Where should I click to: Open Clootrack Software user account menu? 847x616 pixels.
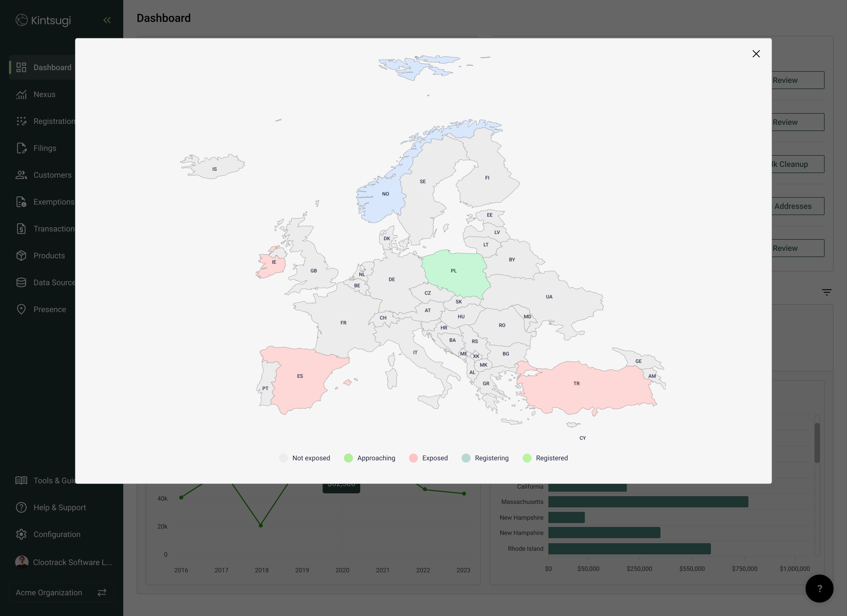click(64, 562)
